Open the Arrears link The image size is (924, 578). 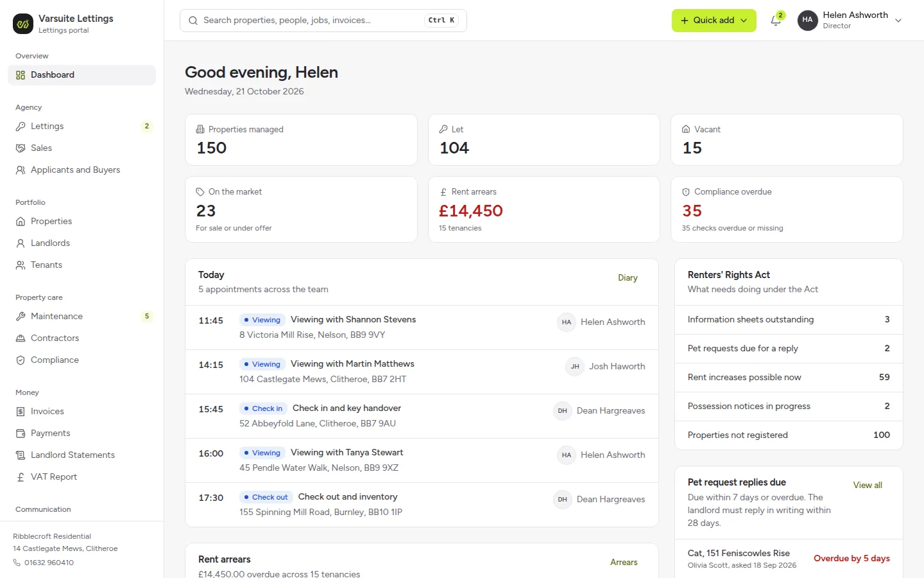624,563
